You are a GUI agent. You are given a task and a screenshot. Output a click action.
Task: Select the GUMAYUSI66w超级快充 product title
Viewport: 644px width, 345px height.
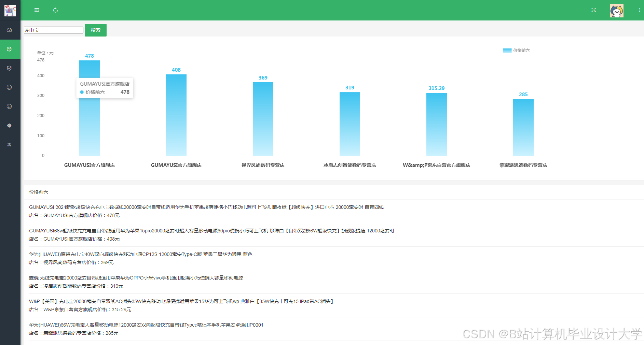tap(212, 231)
